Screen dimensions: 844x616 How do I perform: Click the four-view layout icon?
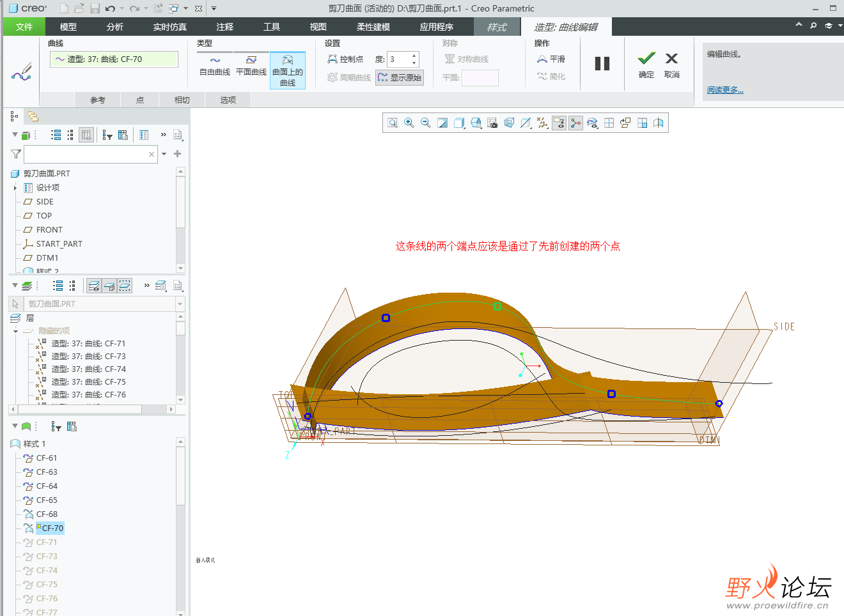point(642,123)
